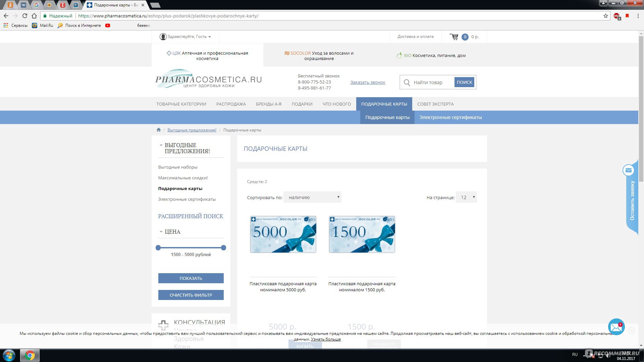
Task: Click Узнать больше in the cookie notice
Action: (326, 339)
